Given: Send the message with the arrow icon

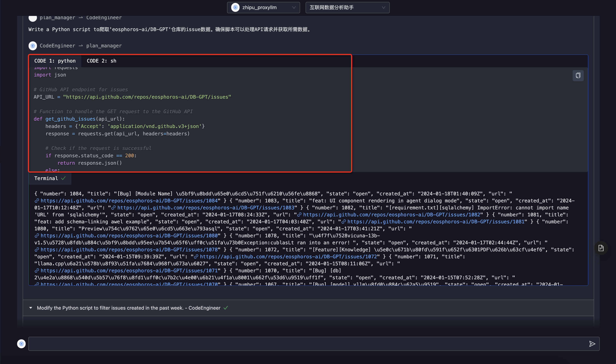Looking at the screenshot, I should tap(592, 344).
